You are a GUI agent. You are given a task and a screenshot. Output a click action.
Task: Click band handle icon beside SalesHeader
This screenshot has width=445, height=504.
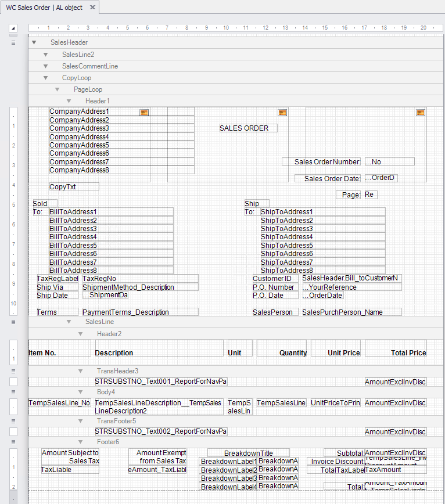point(13,42)
